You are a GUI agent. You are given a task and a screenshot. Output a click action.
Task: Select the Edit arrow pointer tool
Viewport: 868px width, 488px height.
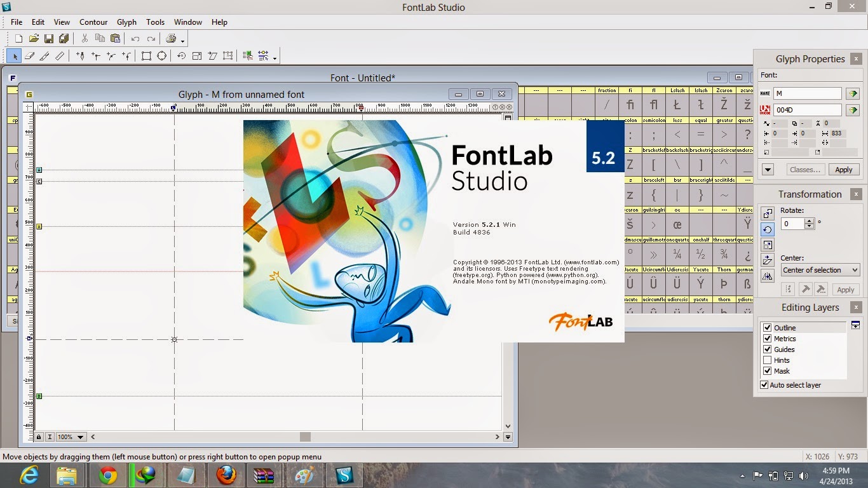[14, 56]
